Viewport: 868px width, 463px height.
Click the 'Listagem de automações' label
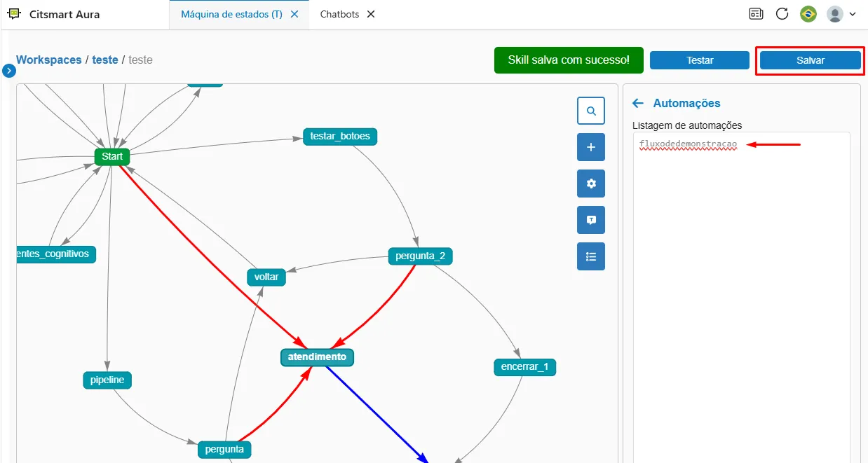[x=687, y=125]
